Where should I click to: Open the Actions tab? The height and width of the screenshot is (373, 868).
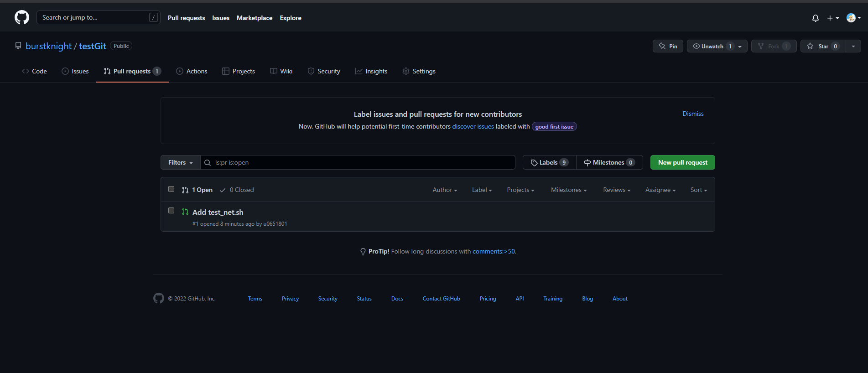coord(192,71)
